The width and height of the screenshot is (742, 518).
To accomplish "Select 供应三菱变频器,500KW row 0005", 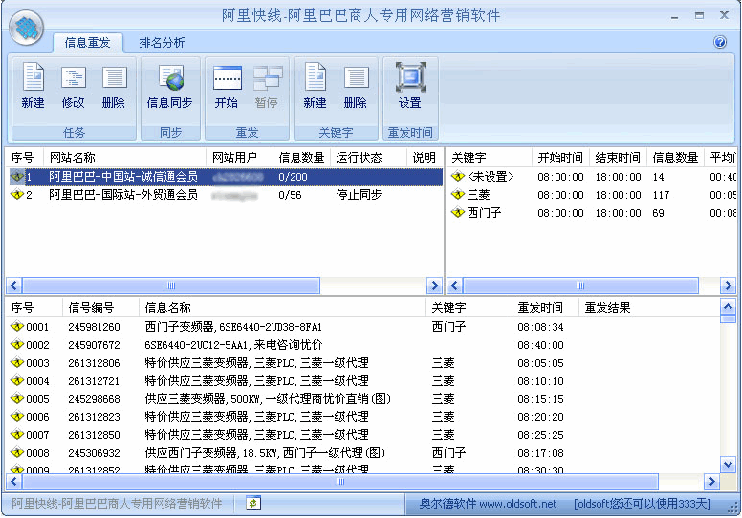I will point(363,398).
